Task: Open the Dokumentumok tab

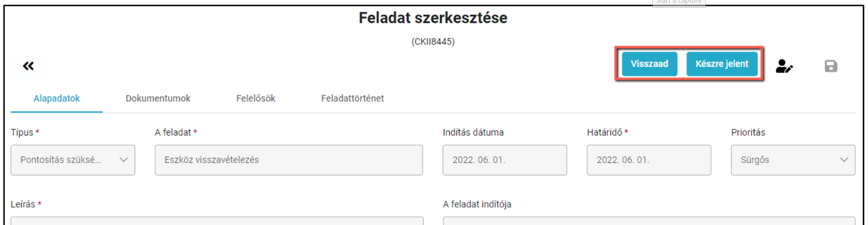Action: 158,98
